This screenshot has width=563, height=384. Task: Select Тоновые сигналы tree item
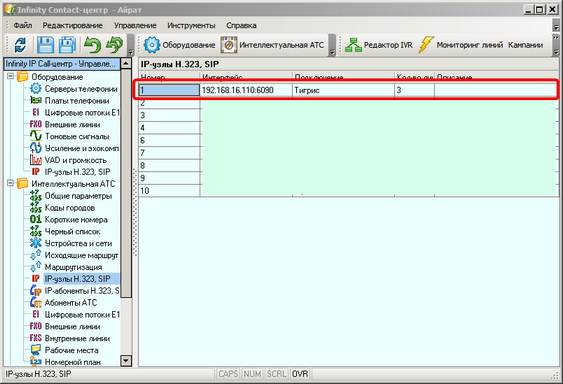click(x=77, y=137)
